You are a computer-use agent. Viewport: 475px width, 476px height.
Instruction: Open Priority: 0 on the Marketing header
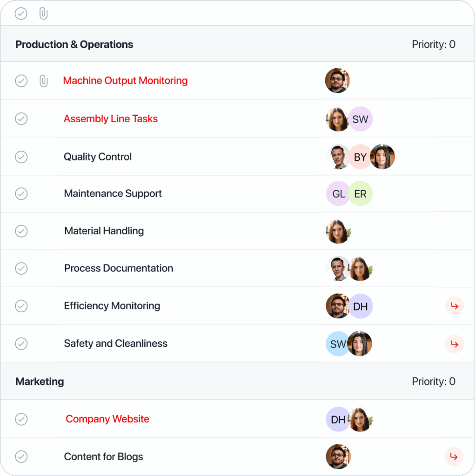click(x=434, y=381)
